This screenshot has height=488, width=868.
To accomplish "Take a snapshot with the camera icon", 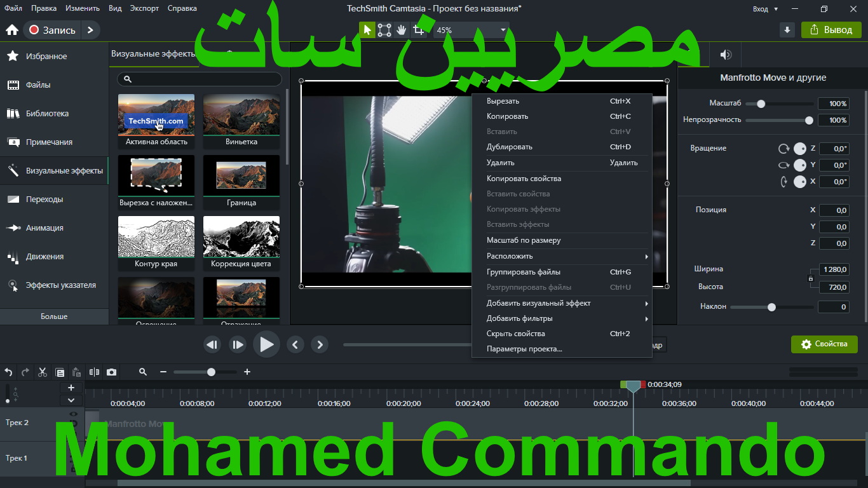I will tap(112, 372).
